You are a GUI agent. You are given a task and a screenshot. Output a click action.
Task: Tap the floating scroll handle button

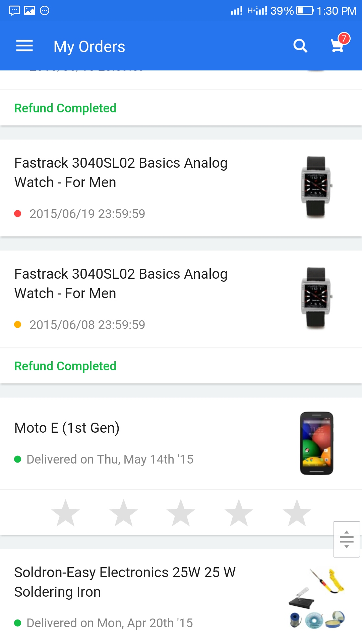347,539
